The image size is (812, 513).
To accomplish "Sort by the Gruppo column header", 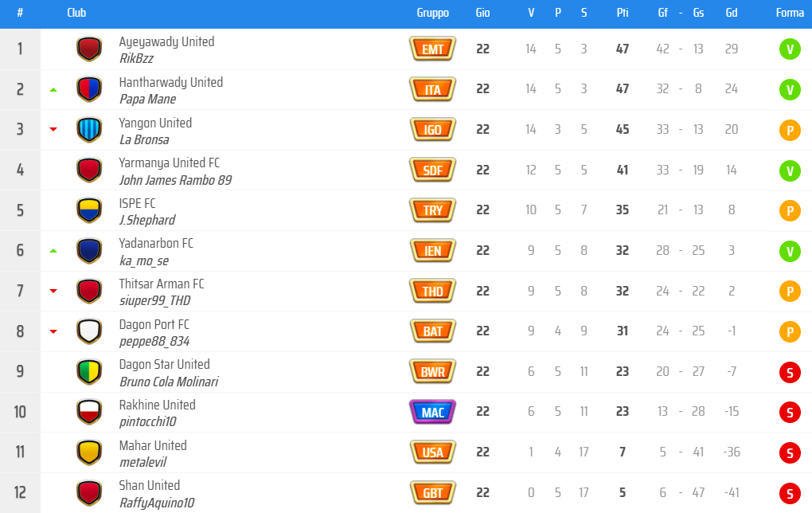I will pyautogui.click(x=432, y=13).
